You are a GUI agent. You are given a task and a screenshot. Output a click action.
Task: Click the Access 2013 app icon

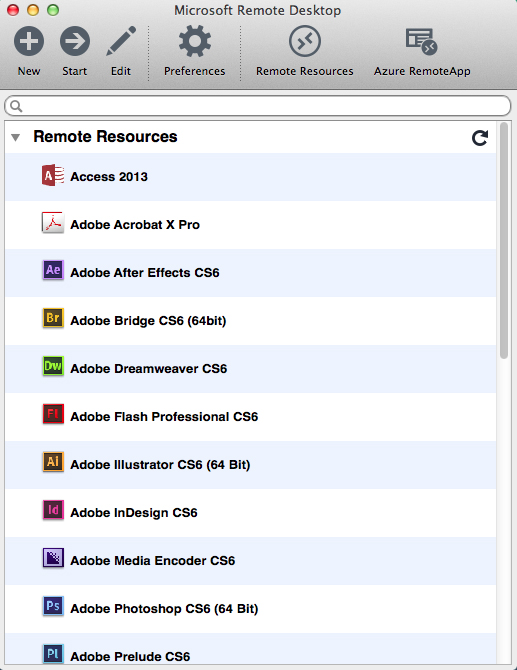[x=53, y=175]
